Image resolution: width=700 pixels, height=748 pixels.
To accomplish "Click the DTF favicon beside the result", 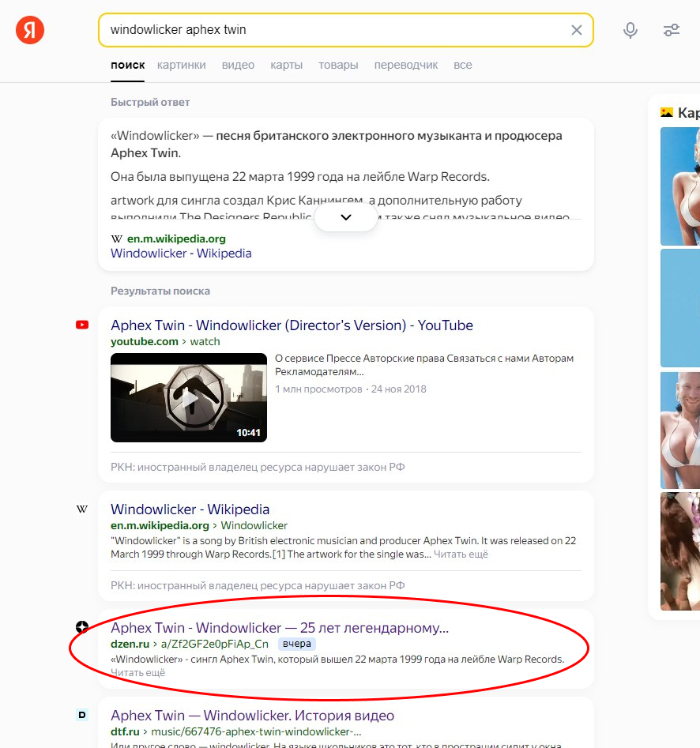I will 82,715.
